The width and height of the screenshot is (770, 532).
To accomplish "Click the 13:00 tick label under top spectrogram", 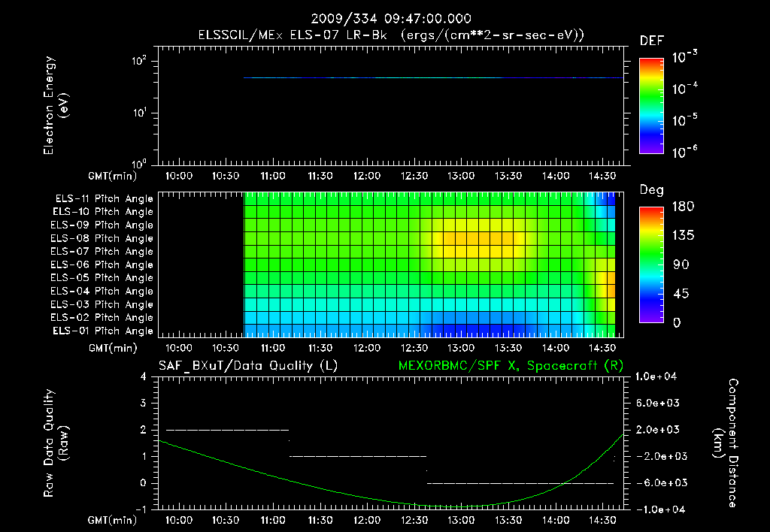I will click(461, 176).
